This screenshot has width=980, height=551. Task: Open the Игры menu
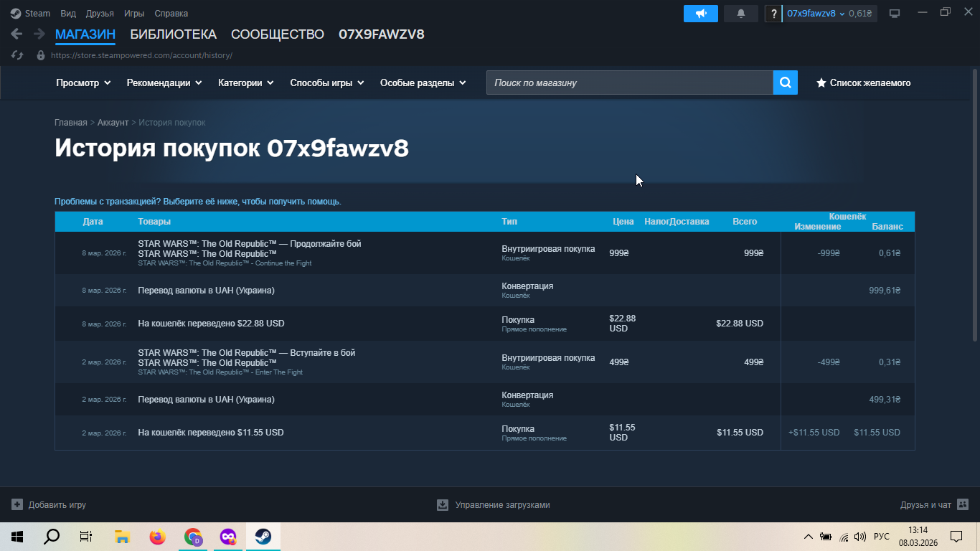134,14
